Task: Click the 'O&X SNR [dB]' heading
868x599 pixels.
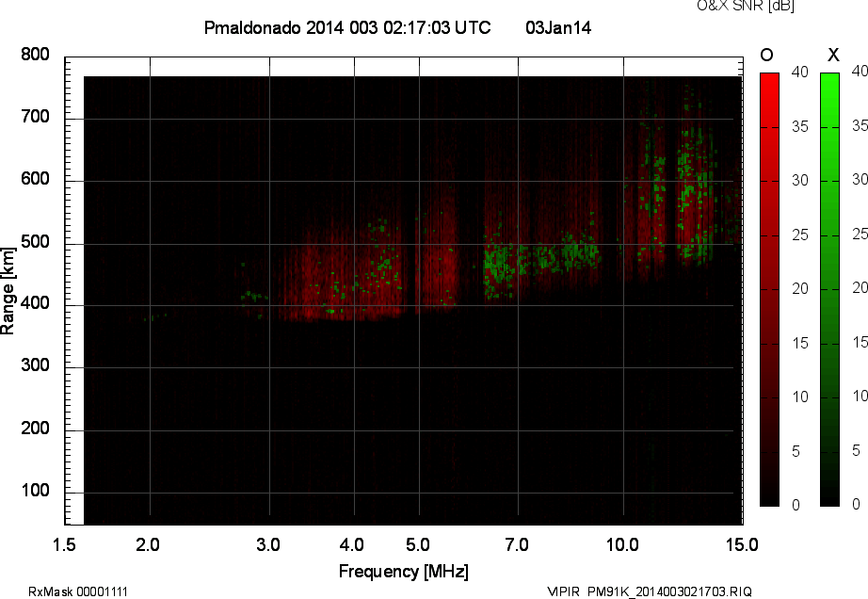Action: (x=745, y=6)
